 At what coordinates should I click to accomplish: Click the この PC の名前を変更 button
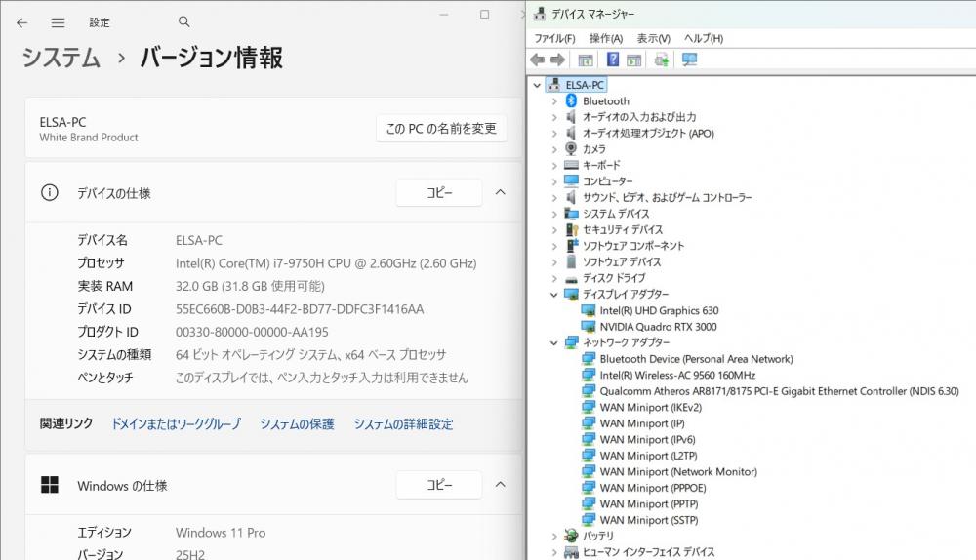(441, 129)
